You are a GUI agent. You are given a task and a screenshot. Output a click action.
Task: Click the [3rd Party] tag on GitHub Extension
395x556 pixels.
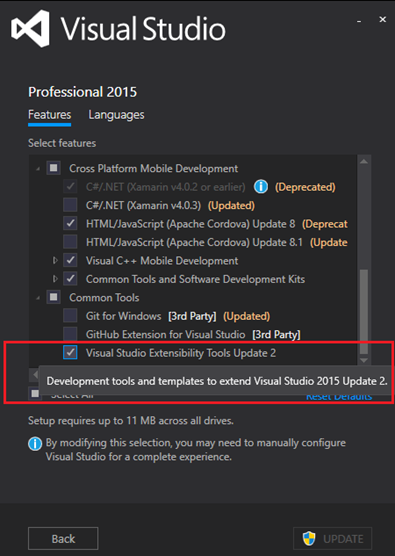click(x=276, y=334)
